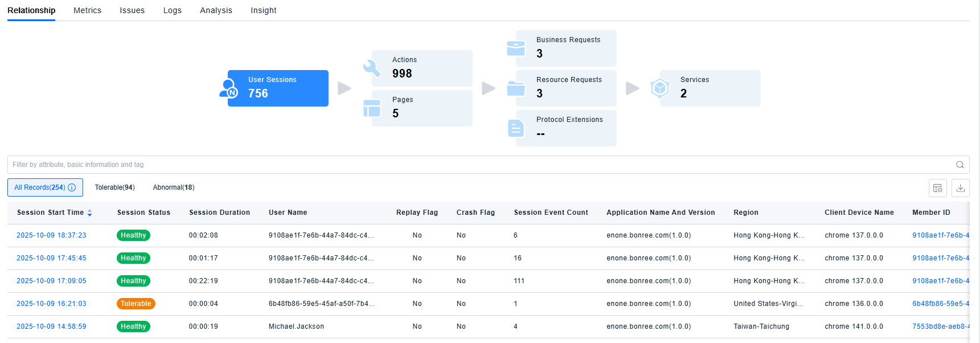Show Abnormal(18) records
Viewport: 980px width, 343px height.
click(x=174, y=187)
